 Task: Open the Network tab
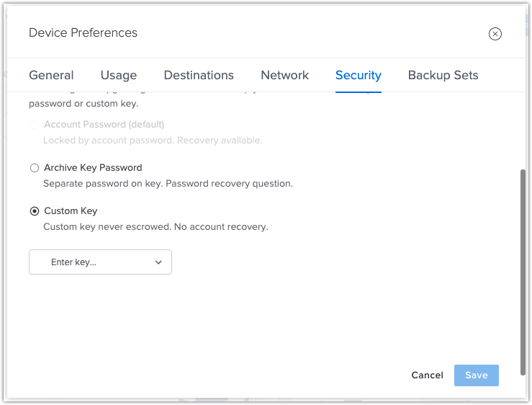coord(284,75)
